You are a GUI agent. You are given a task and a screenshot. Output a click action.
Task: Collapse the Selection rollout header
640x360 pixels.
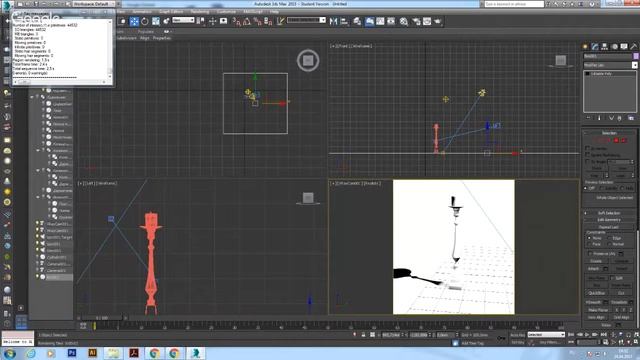(609, 133)
